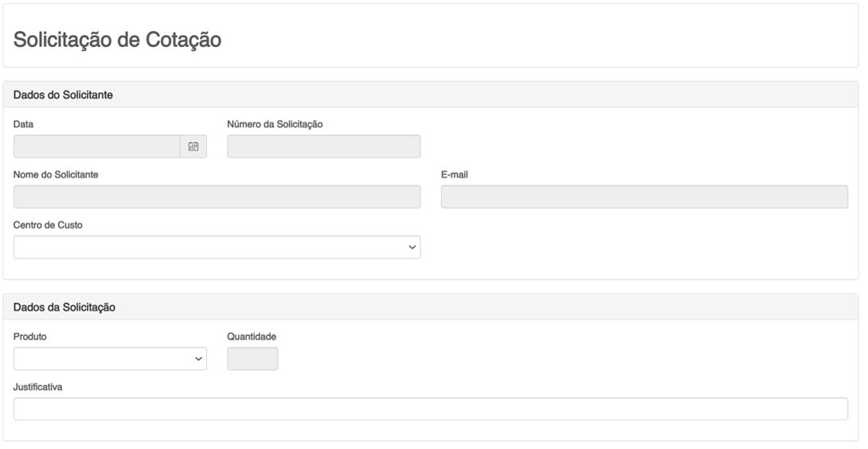The width and height of the screenshot is (868, 449).
Task: Focus the Número da Solicitação input box
Action: click(323, 146)
